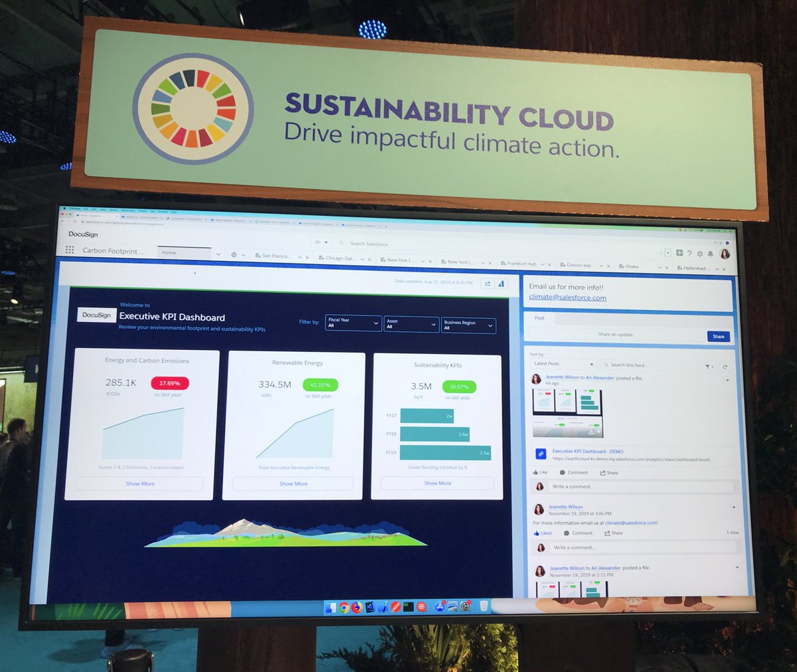The image size is (797, 672).
Task: Click Show More on Energy and Carbon Emissions card
Action: pos(140,483)
